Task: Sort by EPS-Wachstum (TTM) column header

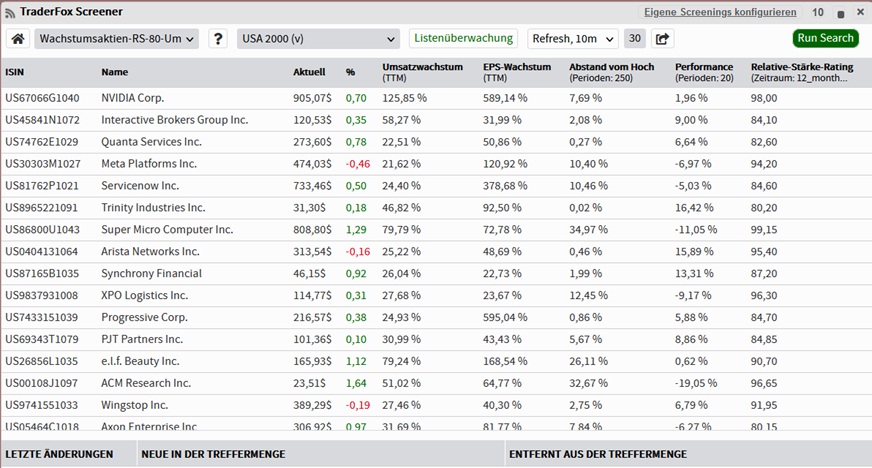Action: [517, 72]
